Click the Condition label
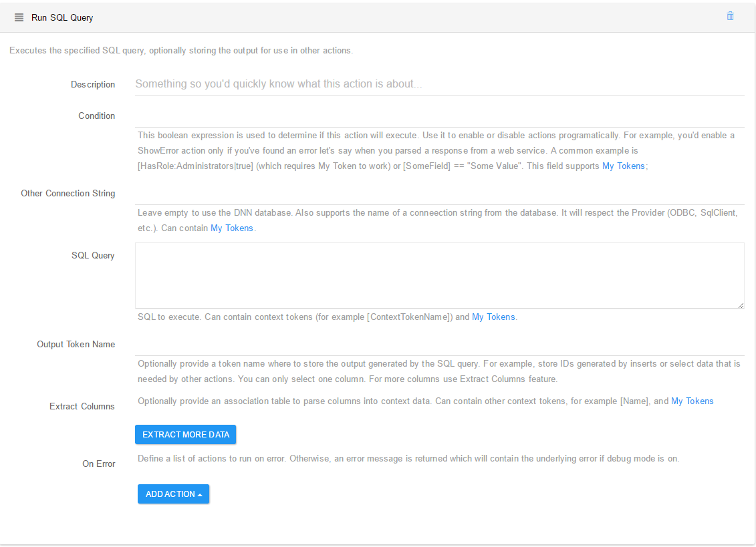 coord(97,116)
